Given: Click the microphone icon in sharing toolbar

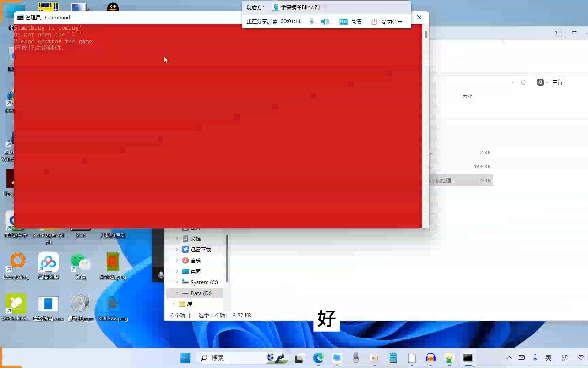Looking at the screenshot, I should [x=312, y=21].
